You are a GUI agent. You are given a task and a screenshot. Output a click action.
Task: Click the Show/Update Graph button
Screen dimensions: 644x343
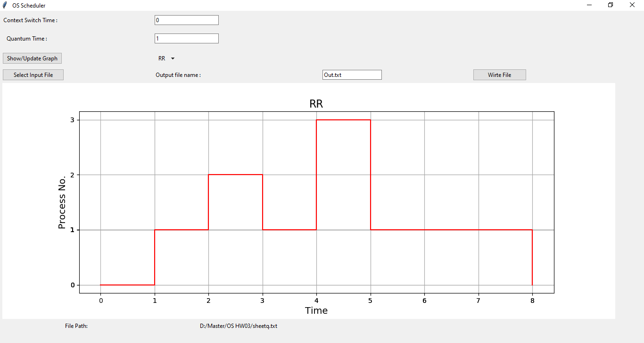click(32, 59)
